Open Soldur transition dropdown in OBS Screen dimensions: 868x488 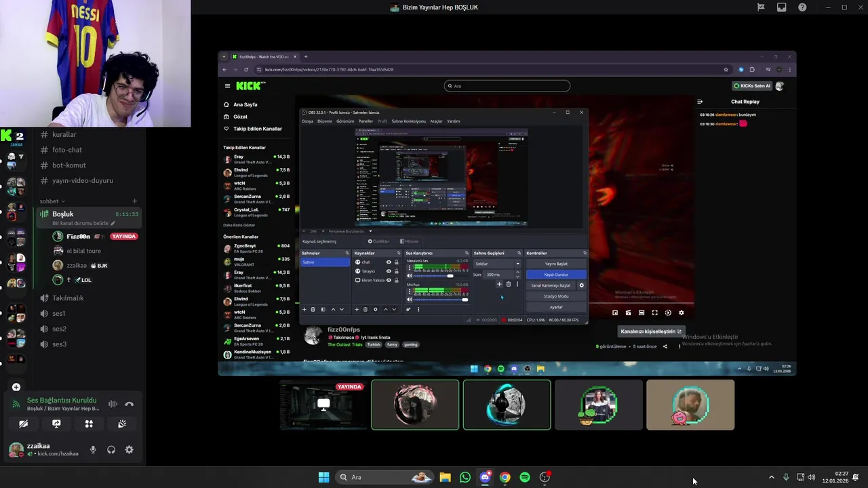click(x=497, y=264)
